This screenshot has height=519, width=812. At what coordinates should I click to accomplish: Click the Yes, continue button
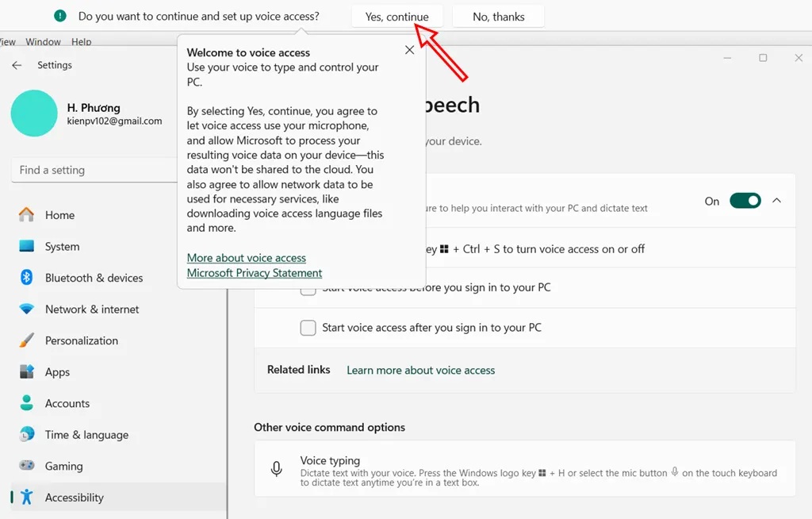click(x=396, y=17)
